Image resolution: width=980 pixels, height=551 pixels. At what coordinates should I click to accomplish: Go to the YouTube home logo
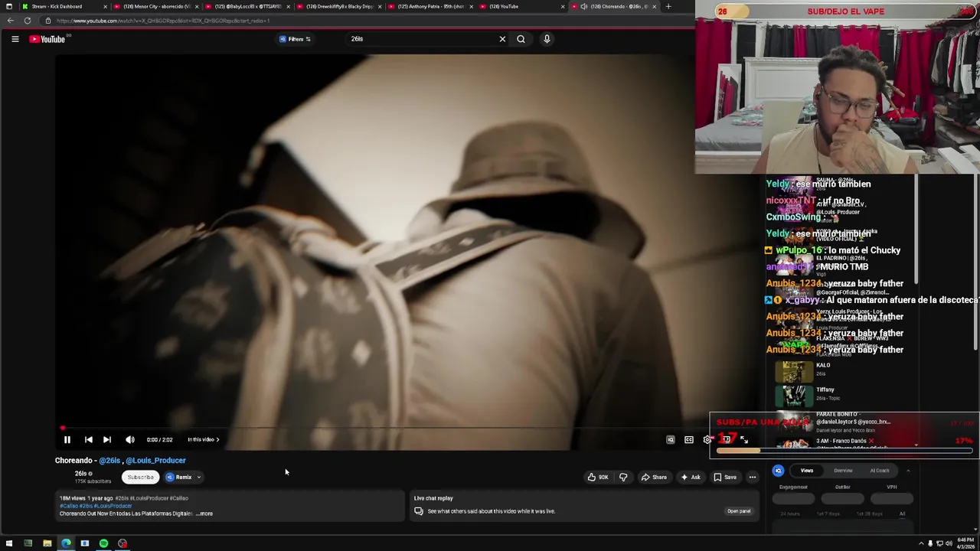click(47, 39)
